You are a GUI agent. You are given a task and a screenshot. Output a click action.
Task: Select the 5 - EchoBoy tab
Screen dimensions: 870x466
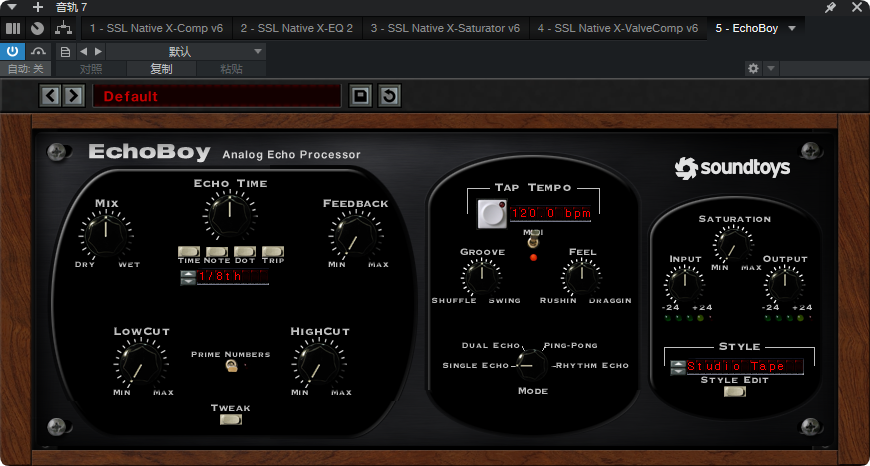pos(747,28)
